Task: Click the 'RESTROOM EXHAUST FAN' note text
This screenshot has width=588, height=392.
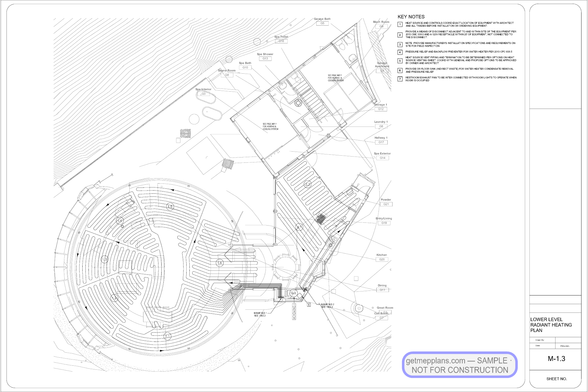Action: pyautogui.click(x=461, y=79)
